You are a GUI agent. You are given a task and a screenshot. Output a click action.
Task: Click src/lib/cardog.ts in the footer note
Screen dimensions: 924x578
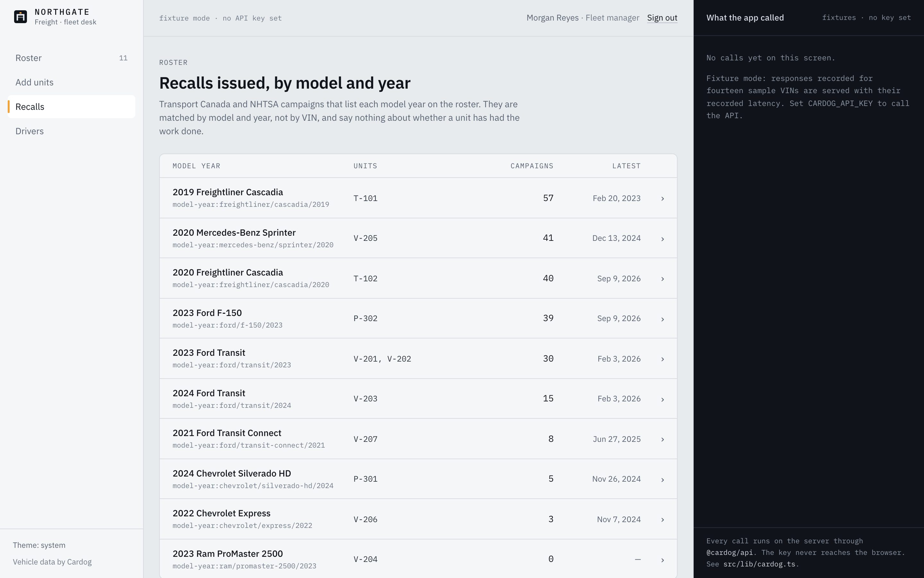759,564
